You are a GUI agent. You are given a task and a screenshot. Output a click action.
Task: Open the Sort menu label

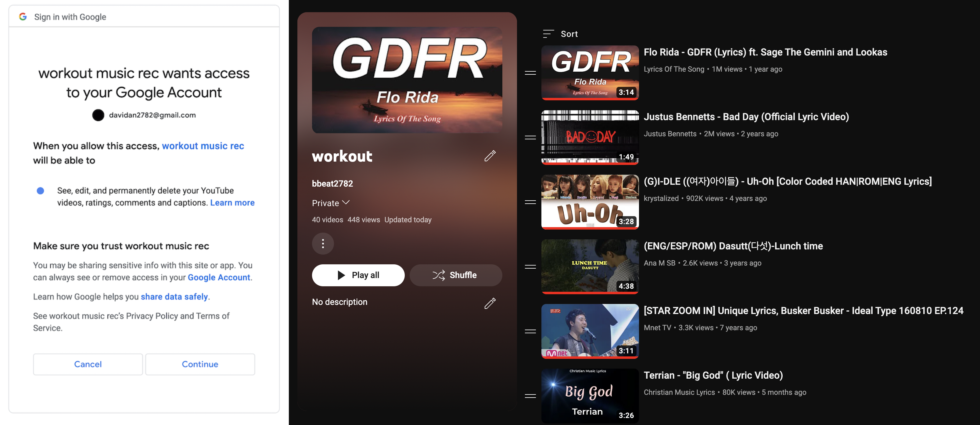point(569,34)
